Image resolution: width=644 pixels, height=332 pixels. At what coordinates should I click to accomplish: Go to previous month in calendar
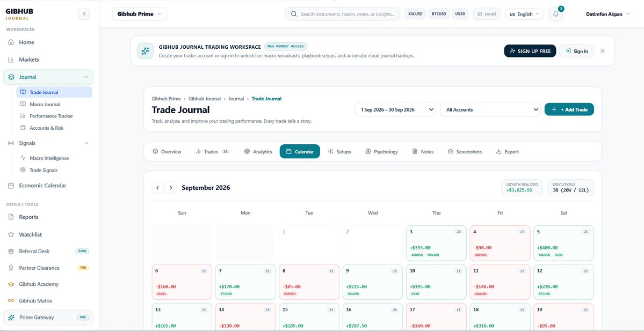coord(158,188)
